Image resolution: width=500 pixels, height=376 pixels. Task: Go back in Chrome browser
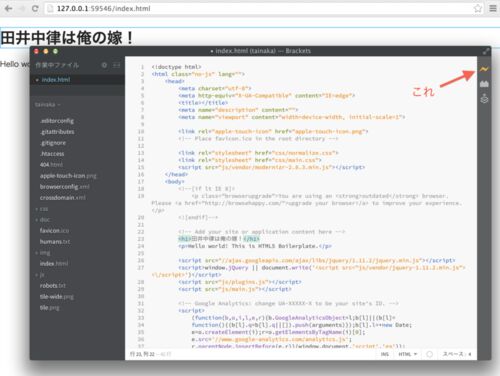(9, 8)
